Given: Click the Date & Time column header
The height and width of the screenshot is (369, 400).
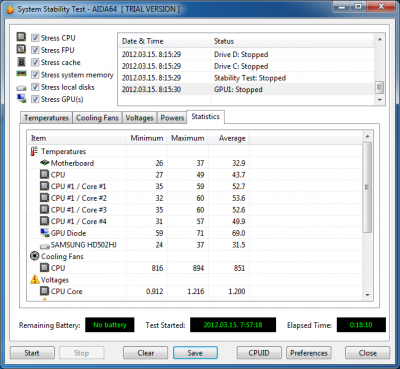Looking at the screenshot, I should (165, 41).
